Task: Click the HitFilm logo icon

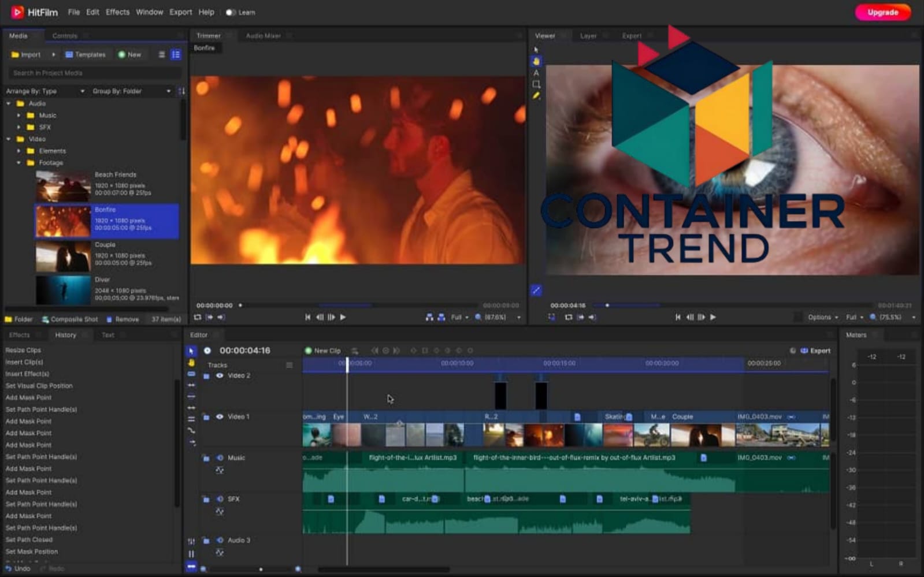Action: tap(17, 12)
